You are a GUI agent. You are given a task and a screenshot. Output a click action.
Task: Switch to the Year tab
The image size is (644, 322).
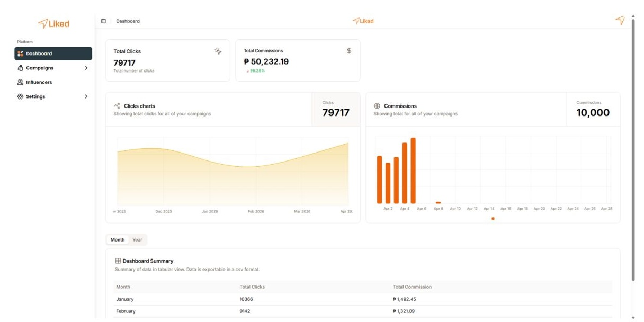(137, 240)
